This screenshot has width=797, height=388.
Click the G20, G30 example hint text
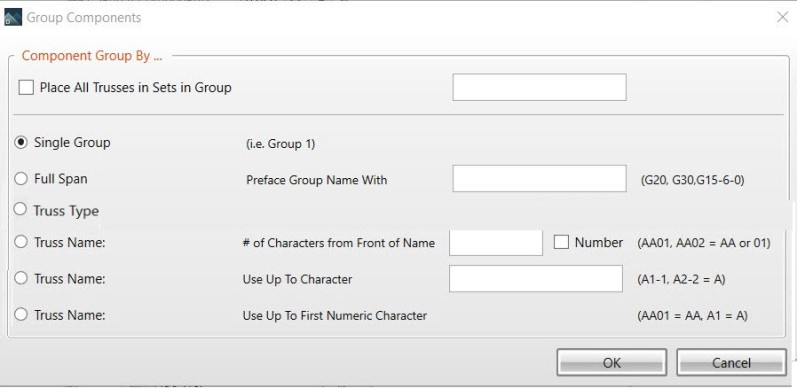[x=693, y=181]
